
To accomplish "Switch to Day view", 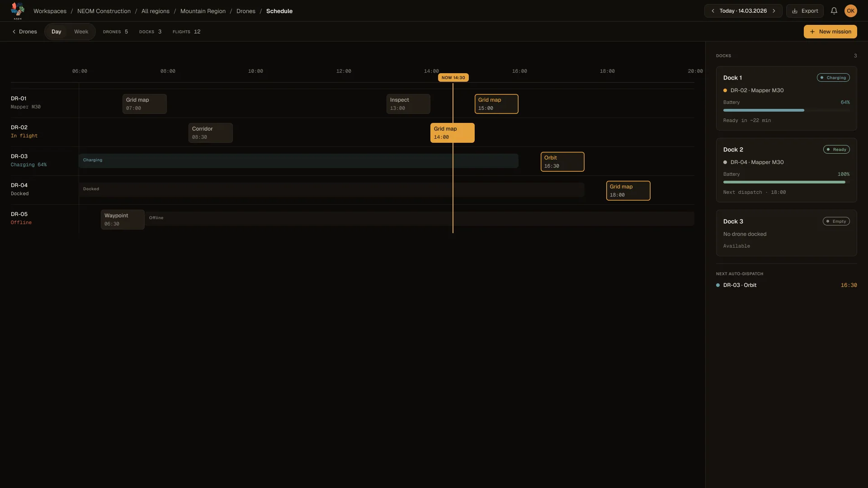I will click(x=56, y=32).
